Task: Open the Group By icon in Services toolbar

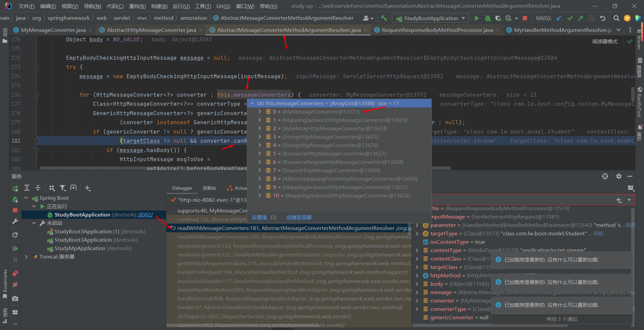Action: point(52,188)
